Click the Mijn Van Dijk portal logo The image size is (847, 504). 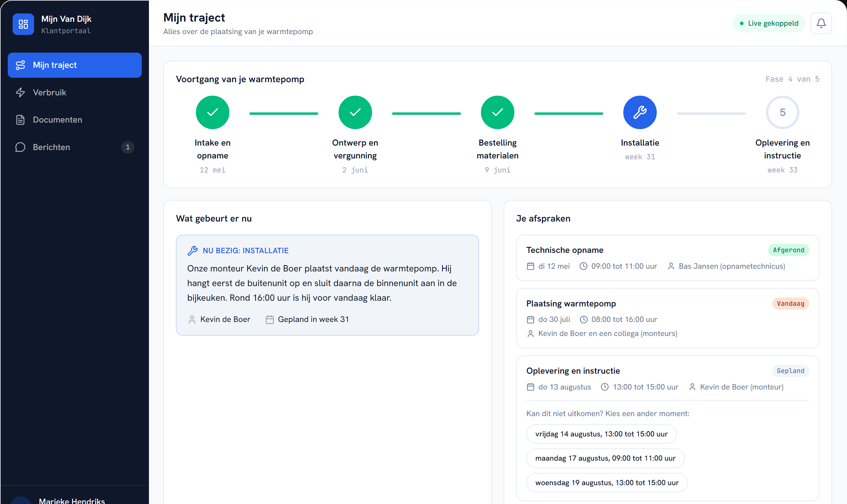(x=23, y=24)
